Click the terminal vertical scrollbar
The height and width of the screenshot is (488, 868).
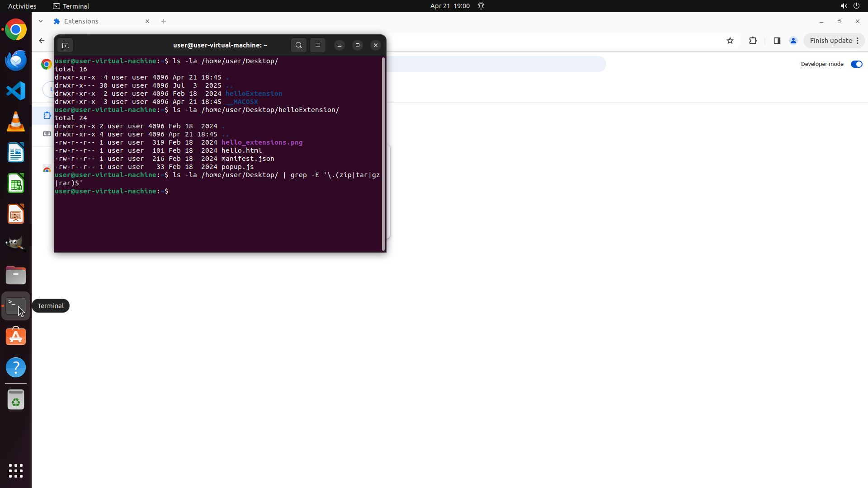point(383,154)
